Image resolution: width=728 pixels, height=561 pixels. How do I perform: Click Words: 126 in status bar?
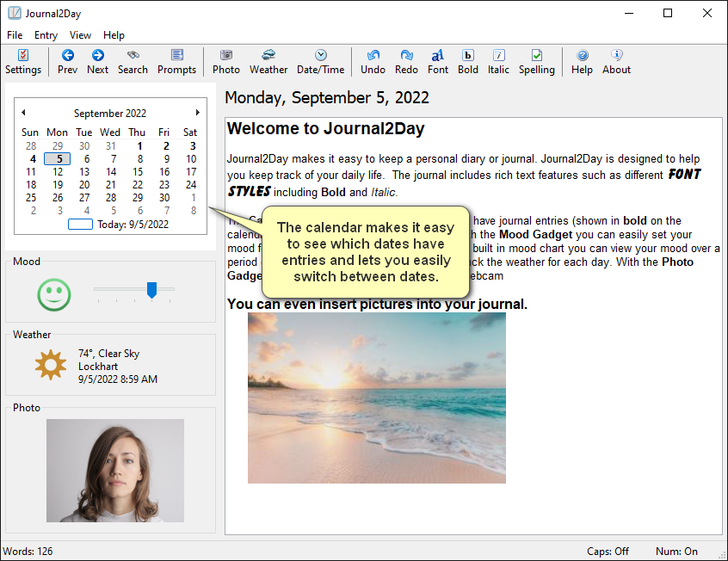(28, 552)
